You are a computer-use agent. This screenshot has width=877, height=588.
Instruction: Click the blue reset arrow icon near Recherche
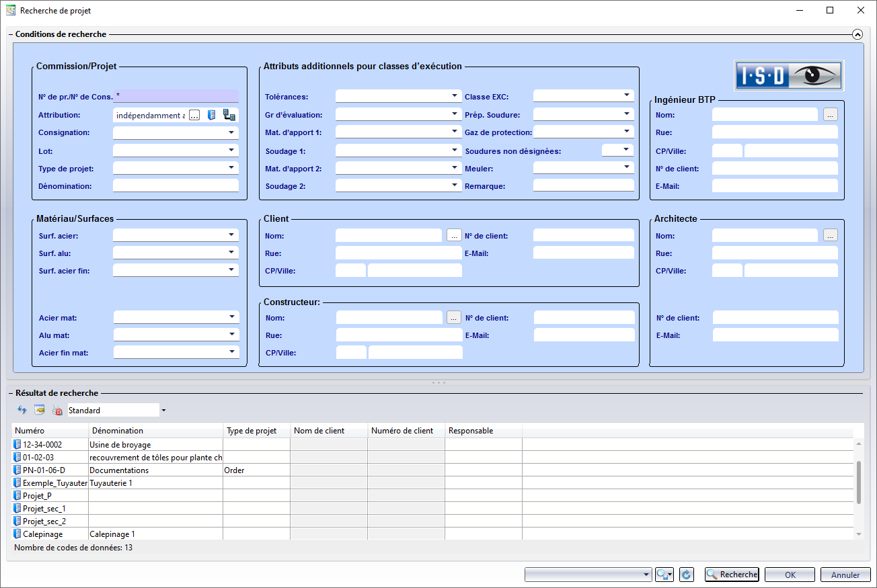tap(686, 575)
